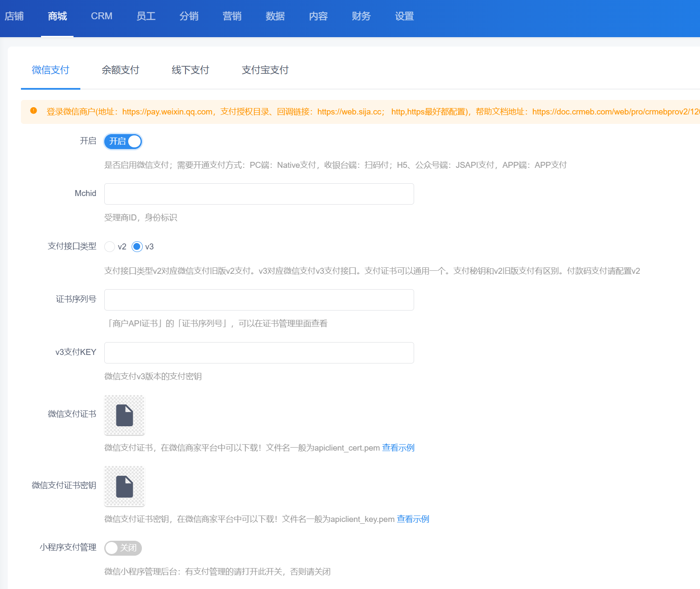
Task: Open the 设置 top menu item
Action: (404, 16)
